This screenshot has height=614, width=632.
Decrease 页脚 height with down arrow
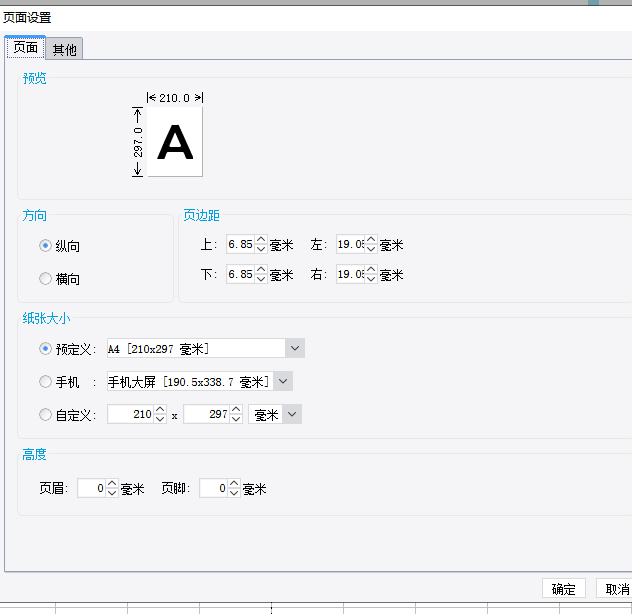tap(234, 493)
